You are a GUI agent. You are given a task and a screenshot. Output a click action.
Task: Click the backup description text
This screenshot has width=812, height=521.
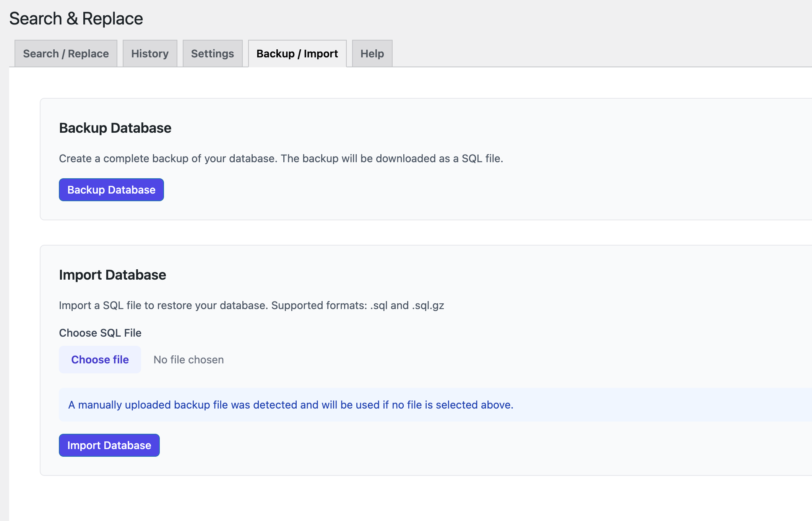pos(281,158)
